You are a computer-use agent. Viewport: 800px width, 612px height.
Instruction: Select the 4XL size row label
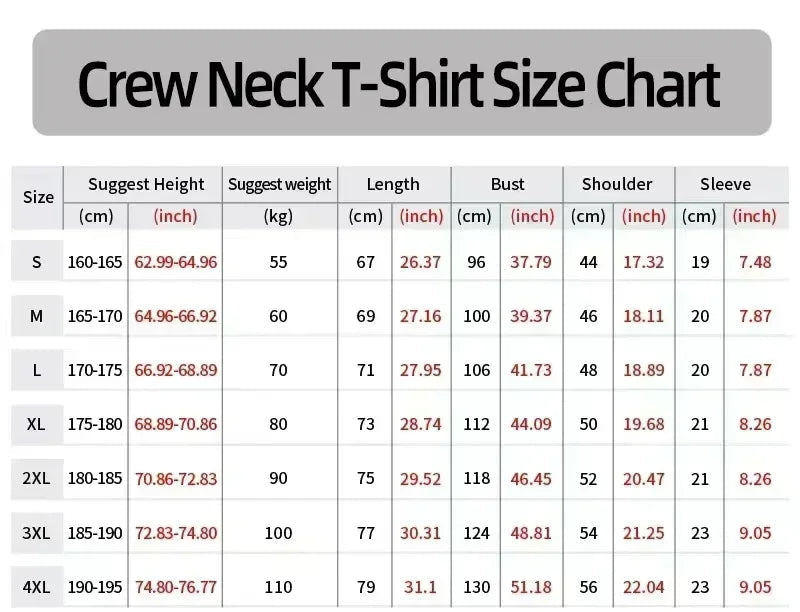(36, 587)
